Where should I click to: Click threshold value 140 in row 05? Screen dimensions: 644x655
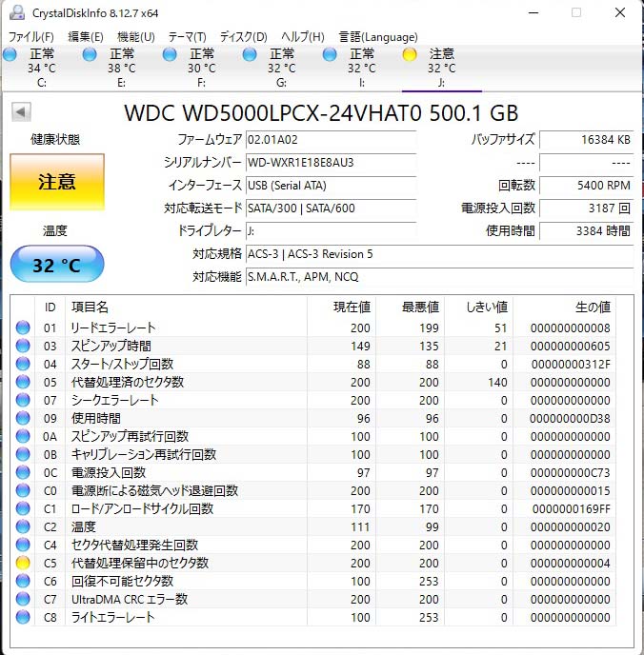coord(497,382)
